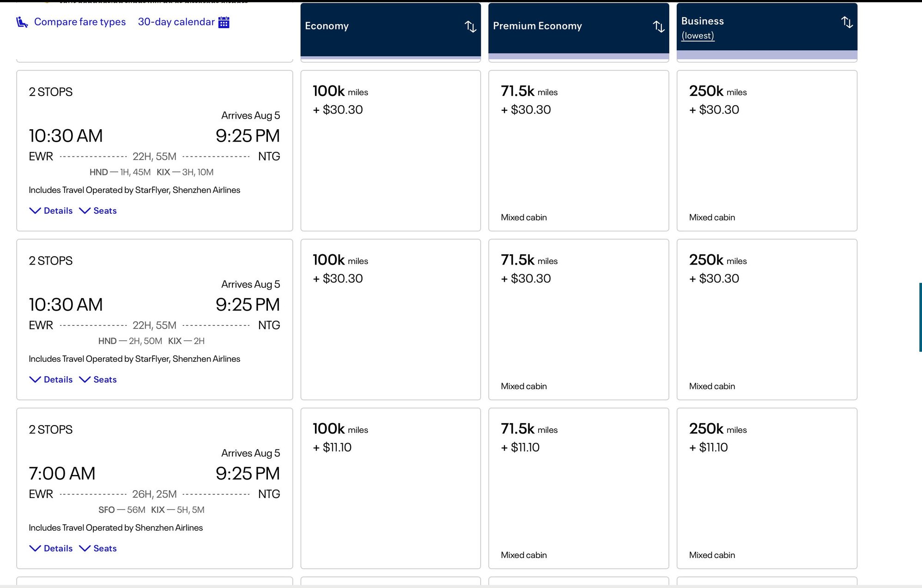Sort Premium Economy column with arrows icon
922x588 pixels.
(x=659, y=26)
